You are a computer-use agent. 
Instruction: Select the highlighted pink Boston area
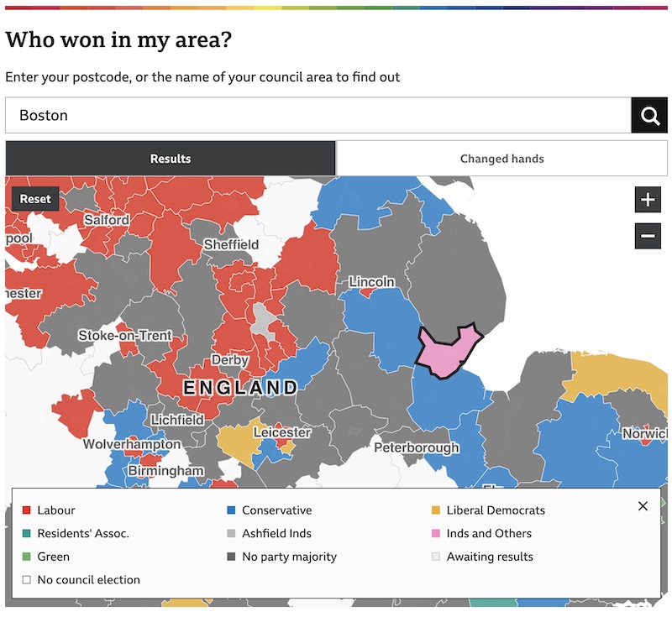[x=445, y=351]
